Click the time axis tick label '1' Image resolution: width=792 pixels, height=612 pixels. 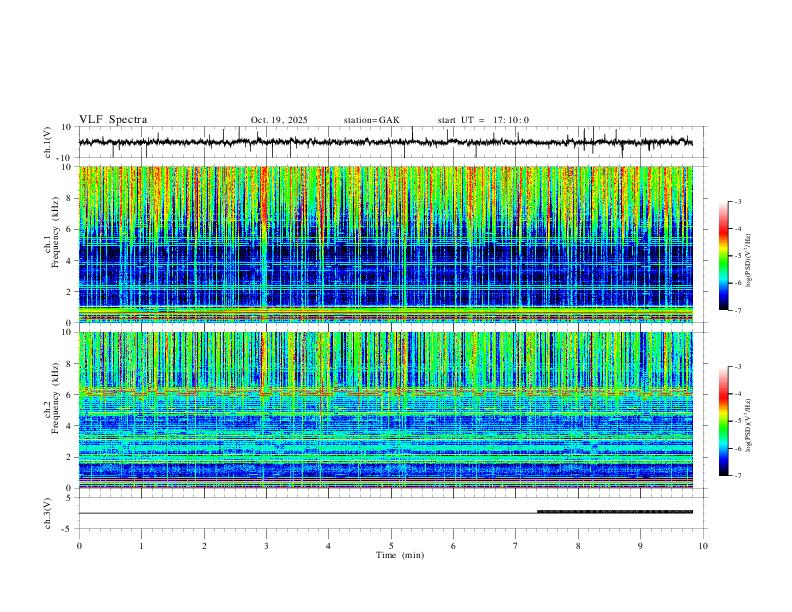coord(141,546)
